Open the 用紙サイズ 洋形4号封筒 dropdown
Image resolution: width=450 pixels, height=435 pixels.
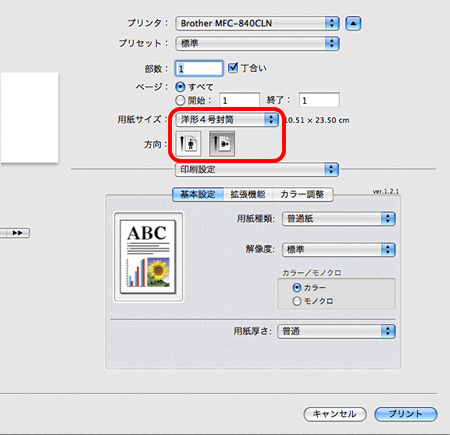click(227, 119)
